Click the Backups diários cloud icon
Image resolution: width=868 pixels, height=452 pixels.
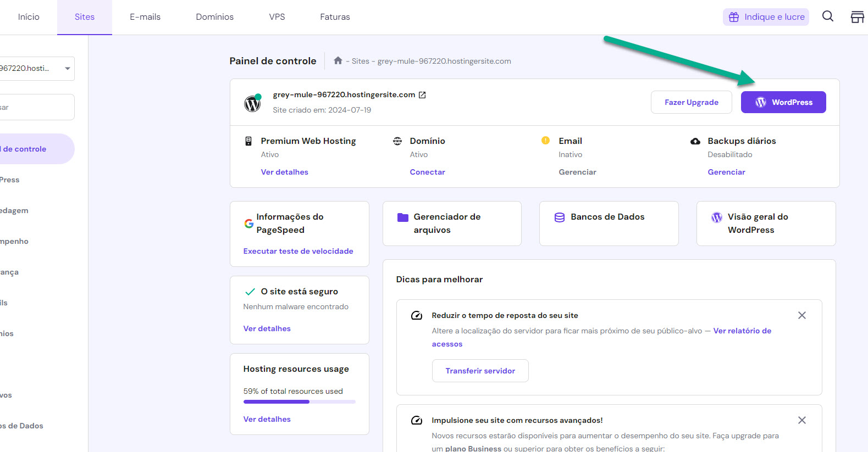click(695, 141)
